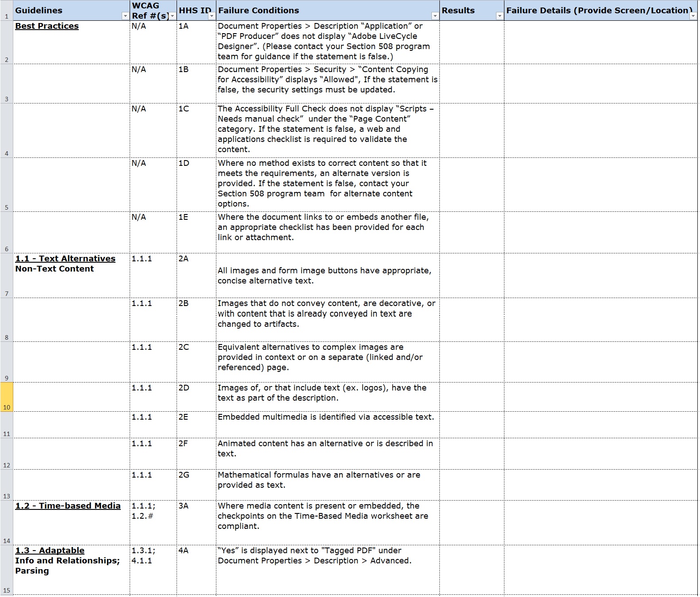Viewport: 700px width, 597px height.
Task: Click the 'changed to artifacts' condition cell
Action: point(328,320)
